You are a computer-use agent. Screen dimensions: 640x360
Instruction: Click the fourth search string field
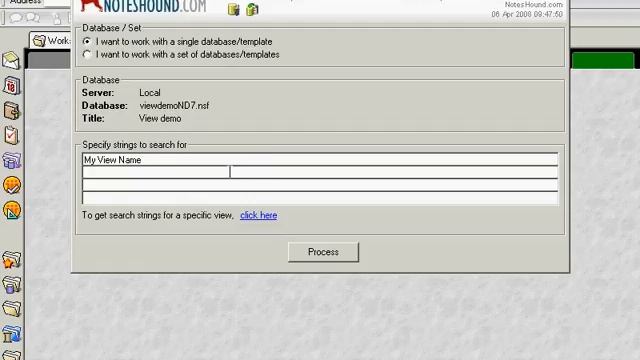coord(320,198)
